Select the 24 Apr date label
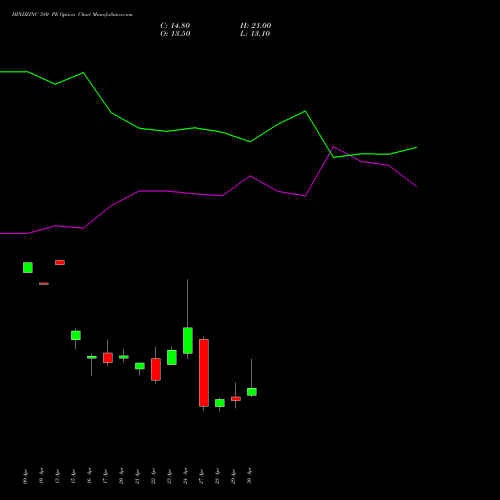Image resolution: width=500 pixels, height=500 pixels. [185, 477]
